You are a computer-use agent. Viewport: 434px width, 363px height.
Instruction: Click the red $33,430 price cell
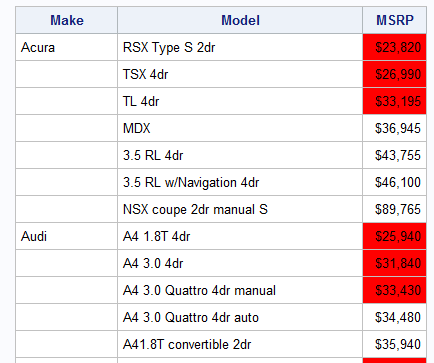(395, 290)
